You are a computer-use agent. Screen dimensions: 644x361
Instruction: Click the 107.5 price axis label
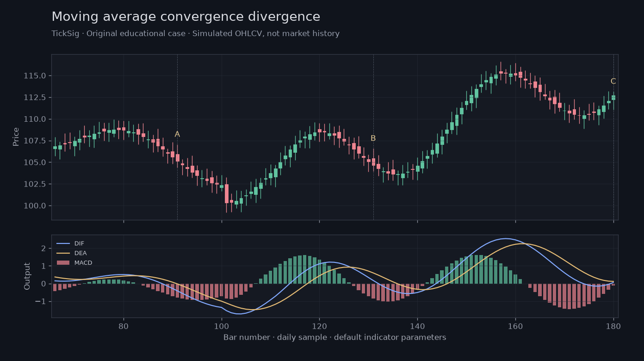[35, 141]
